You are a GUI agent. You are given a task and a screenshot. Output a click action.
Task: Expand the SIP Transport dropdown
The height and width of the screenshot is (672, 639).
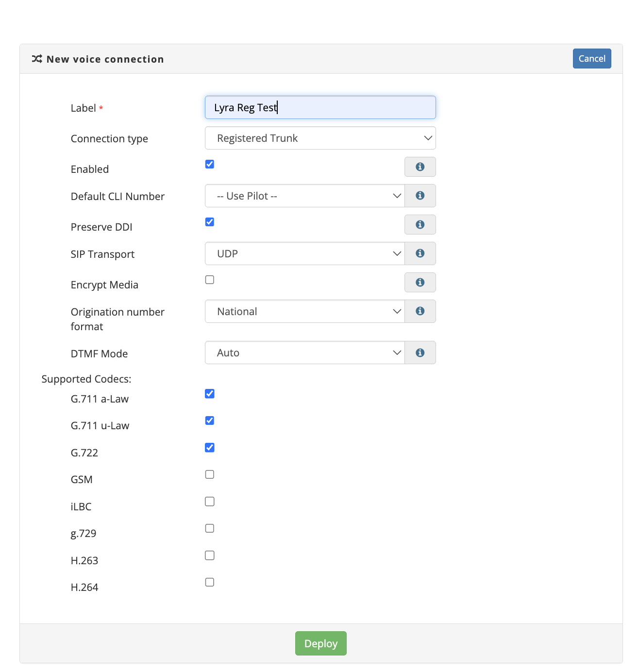(x=304, y=253)
